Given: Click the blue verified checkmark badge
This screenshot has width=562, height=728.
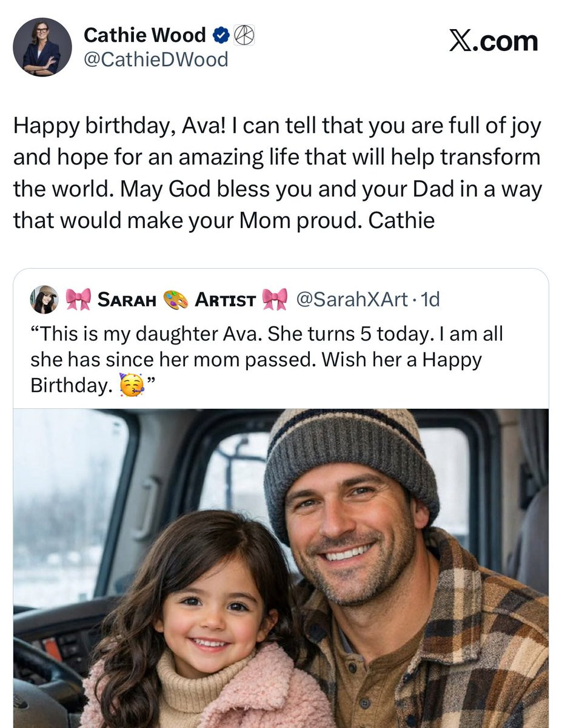Looking at the screenshot, I should (x=221, y=36).
